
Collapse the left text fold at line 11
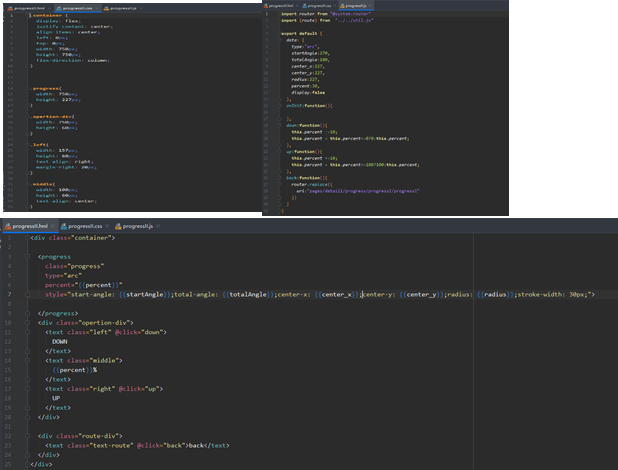point(27,332)
